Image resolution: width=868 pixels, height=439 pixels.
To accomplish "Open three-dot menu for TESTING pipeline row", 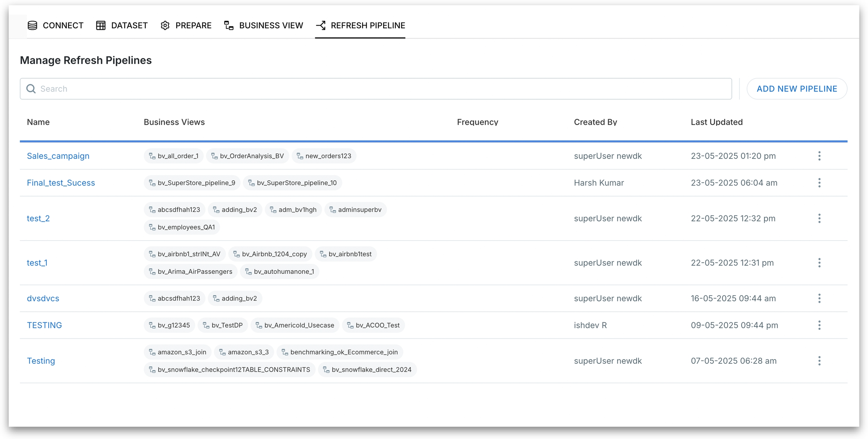I will click(819, 325).
